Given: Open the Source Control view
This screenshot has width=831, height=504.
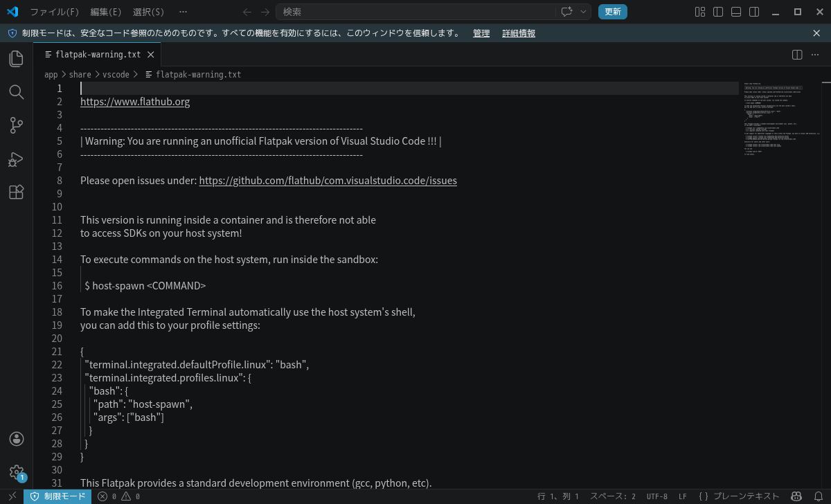Looking at the screenshot, I should (16, 125).
